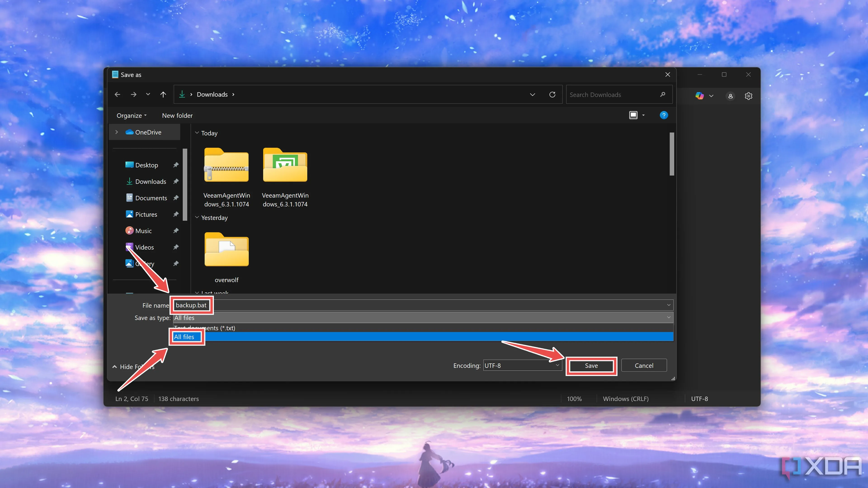This screenshot has height=488, width=868.
Task: Click the Cancel button
Action: 644,365
